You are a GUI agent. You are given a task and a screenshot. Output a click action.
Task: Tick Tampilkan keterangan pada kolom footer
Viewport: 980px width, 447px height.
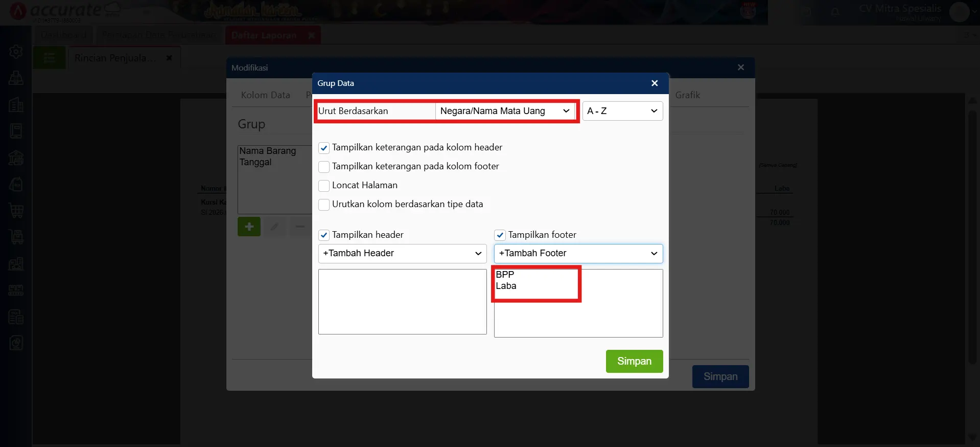pyautogui.click(x=324, y=167)
